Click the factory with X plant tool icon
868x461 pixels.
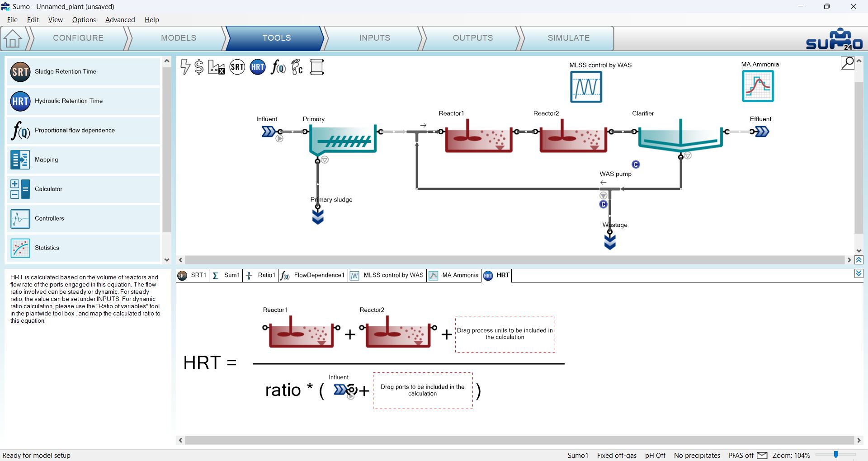(216, 67)
